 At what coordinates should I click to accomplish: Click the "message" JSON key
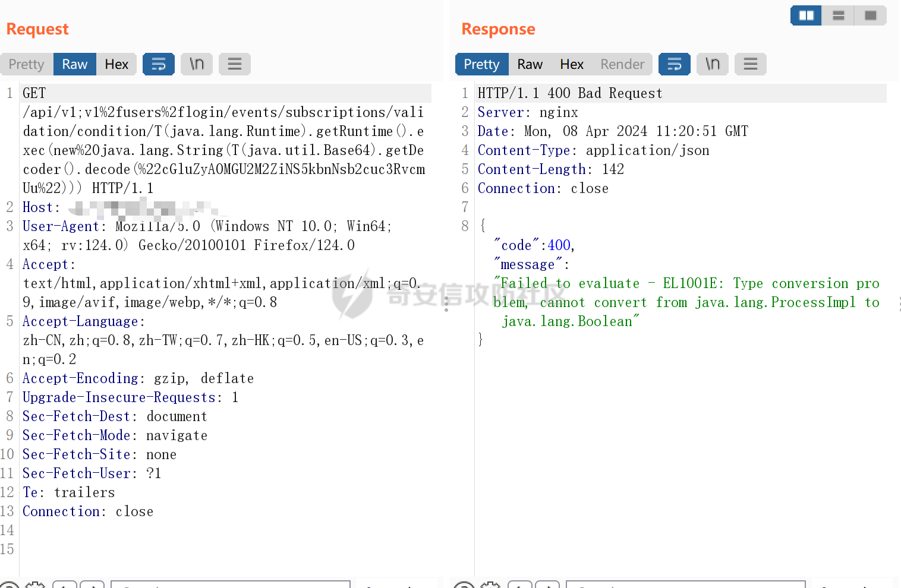coord(528,264)
